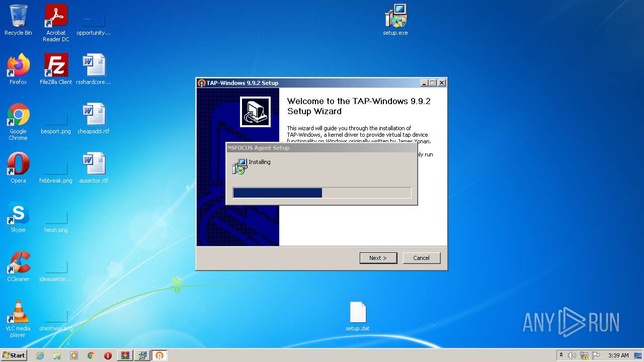Viewport: 644px width, 362px height.
Task: Open media player from the taskbar
Action: coord(74,355)
